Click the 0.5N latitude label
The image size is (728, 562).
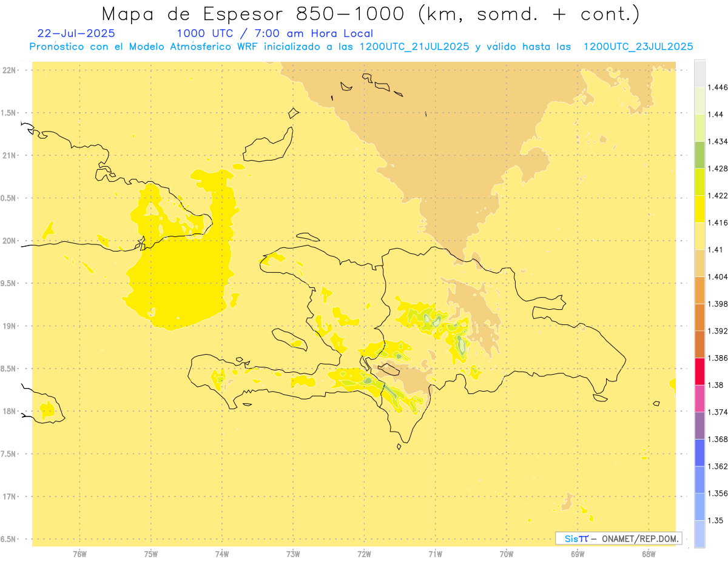[x=8, y=198]
